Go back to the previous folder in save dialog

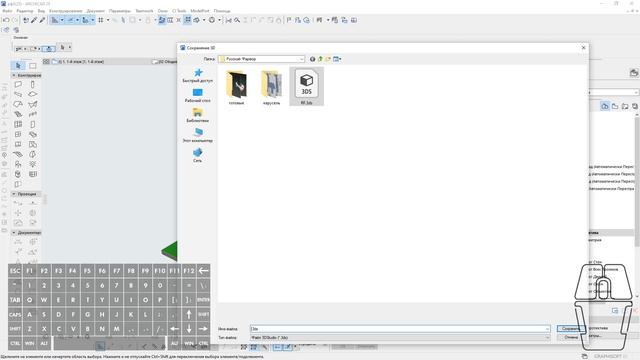tap(312, 59)
